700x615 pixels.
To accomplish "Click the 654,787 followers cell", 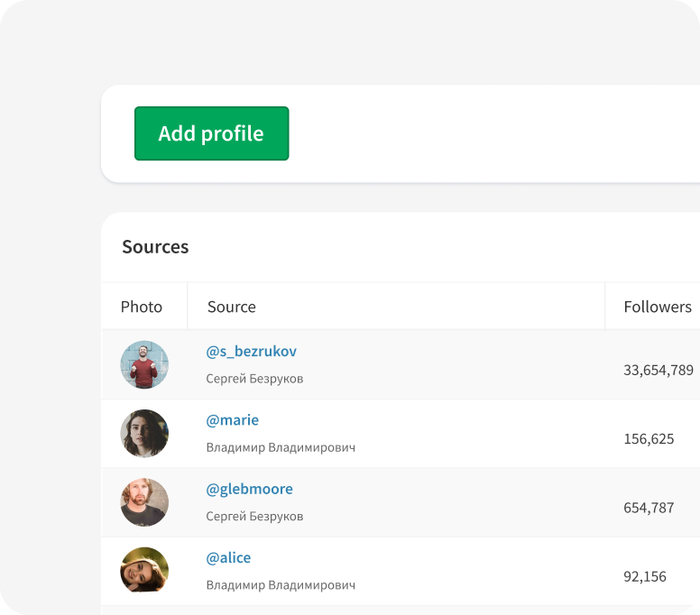I will pyautogui.click(x=649, y=508).
